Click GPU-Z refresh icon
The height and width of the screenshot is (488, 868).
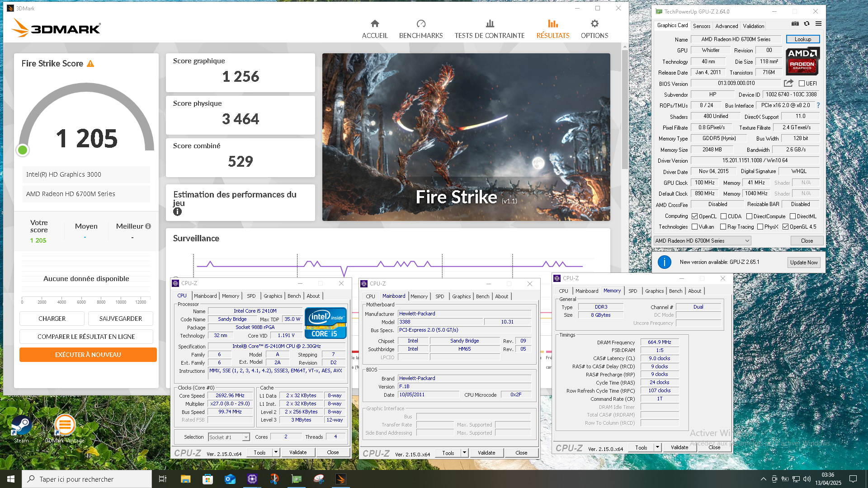click(807, 23)
